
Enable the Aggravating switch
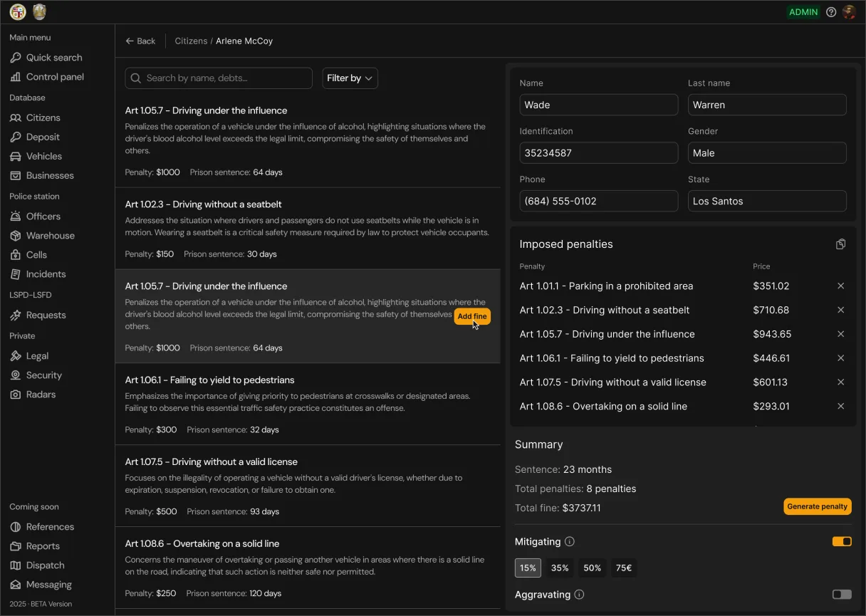click(842, 595)
